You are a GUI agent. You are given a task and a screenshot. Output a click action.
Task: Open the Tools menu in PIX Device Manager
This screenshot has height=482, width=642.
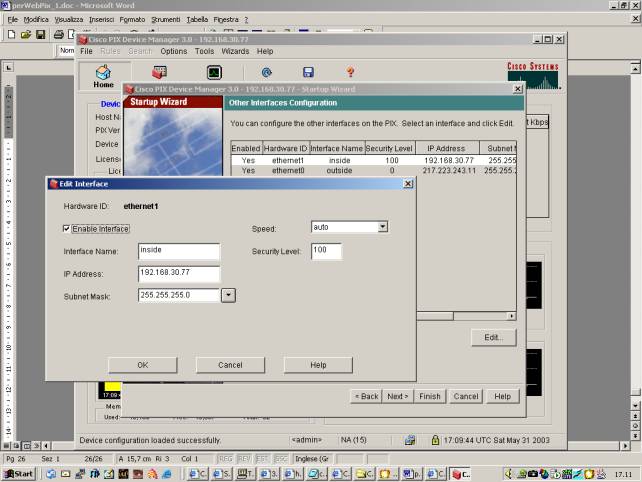point(204,51)
